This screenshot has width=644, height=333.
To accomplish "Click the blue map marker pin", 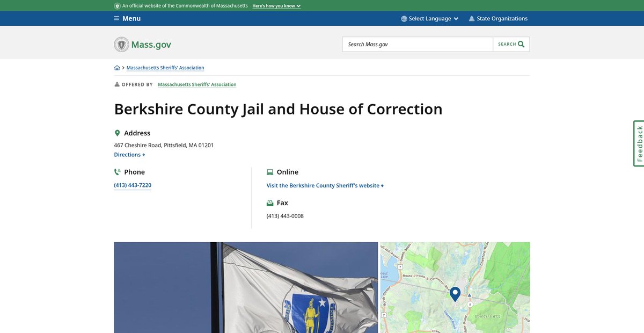I will 455,294.
